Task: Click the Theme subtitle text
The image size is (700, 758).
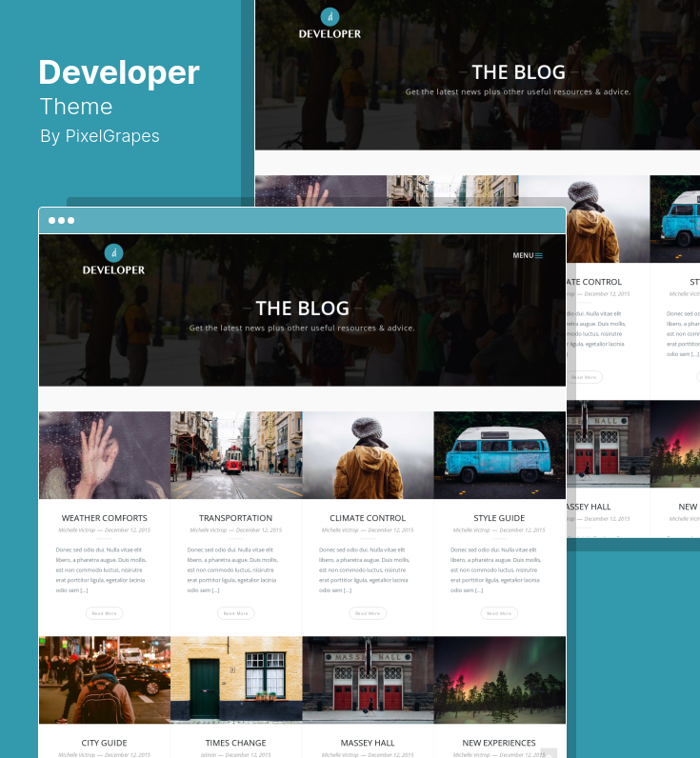Action: point(76,107)
